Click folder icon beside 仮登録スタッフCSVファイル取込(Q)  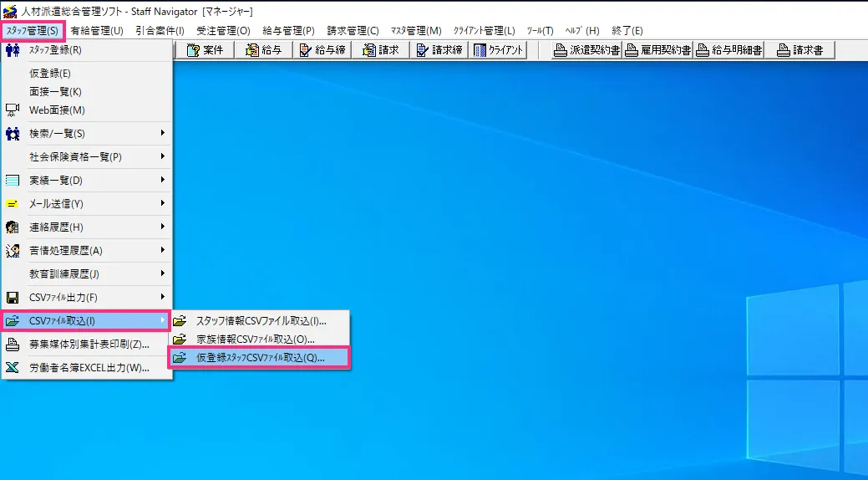pos(180,358)
